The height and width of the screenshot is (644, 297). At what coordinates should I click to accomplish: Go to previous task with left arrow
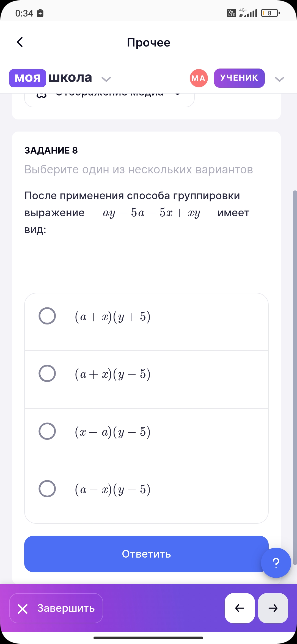tap(240, 608)
